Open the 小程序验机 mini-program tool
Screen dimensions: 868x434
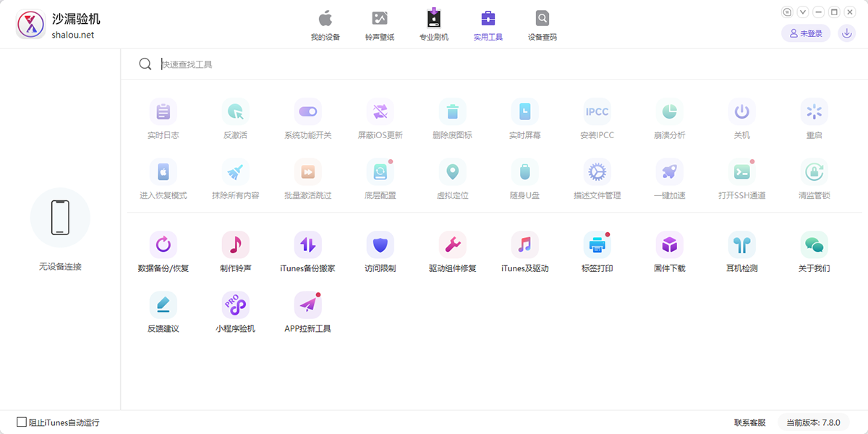coord(236,312)
